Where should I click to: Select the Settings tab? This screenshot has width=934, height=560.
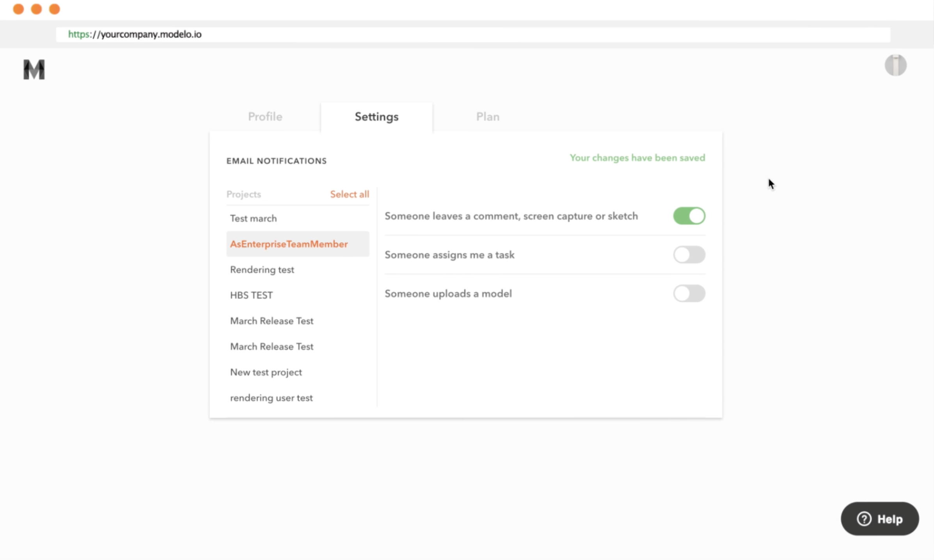(376, 117)
